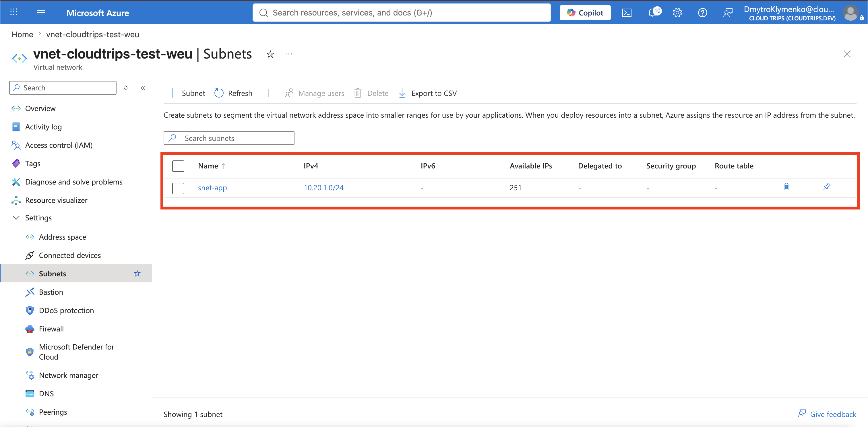Screen dimensions: 868x427
Task: Delete snet-app using the row trash icon
Action: 786,187
